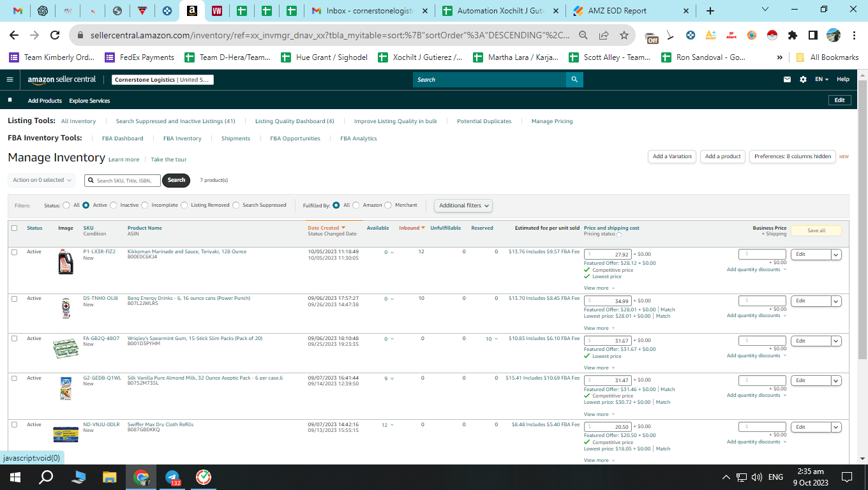Click the Take the tour link
868x490 pixels.
[x=168, y=160]
